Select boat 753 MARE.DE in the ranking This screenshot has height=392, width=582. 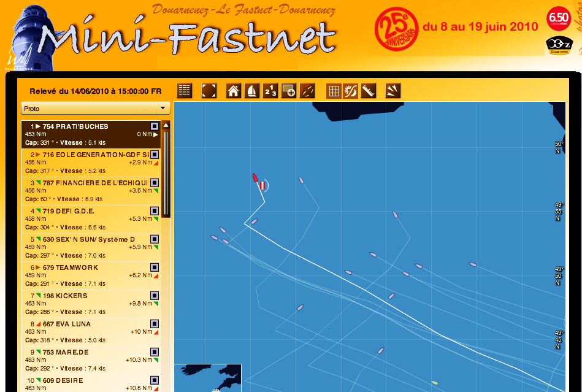point(91,360)
